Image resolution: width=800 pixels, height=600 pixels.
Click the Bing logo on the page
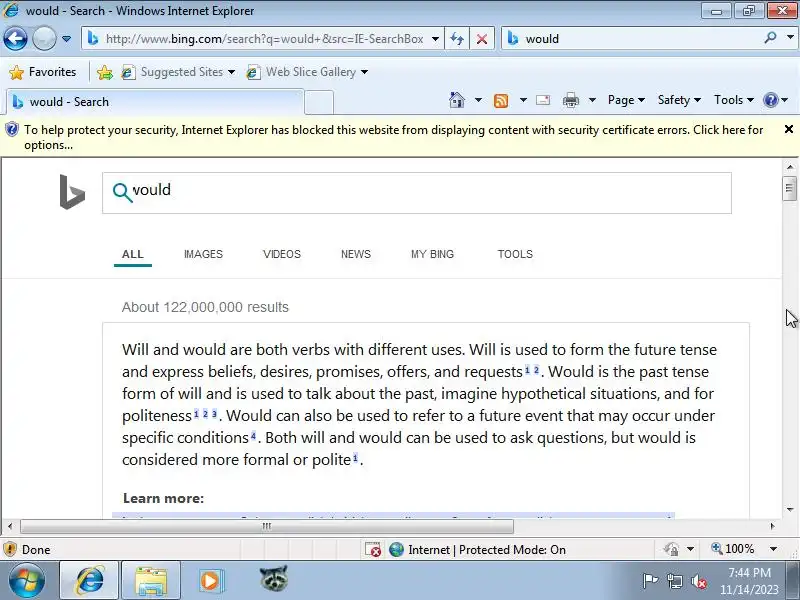click(x=72, y=192)
